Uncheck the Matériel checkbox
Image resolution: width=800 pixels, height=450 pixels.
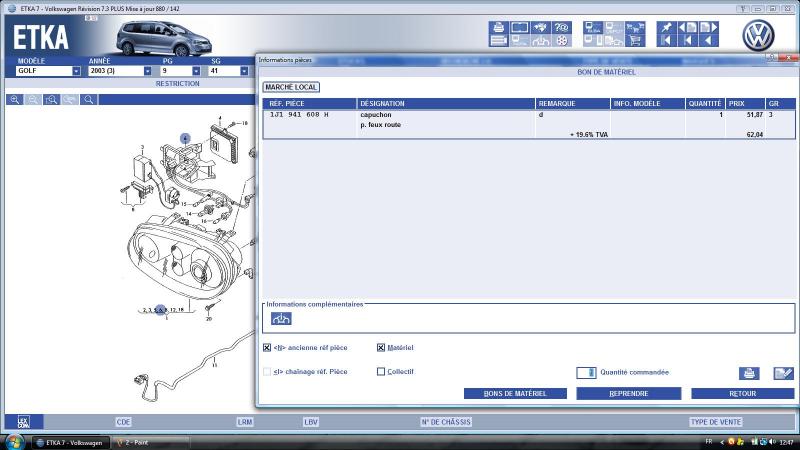381,347
